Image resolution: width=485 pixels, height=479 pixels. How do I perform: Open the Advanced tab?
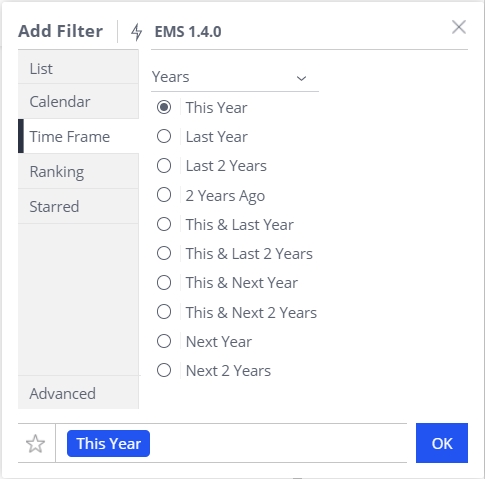click(x=78, y=393)
